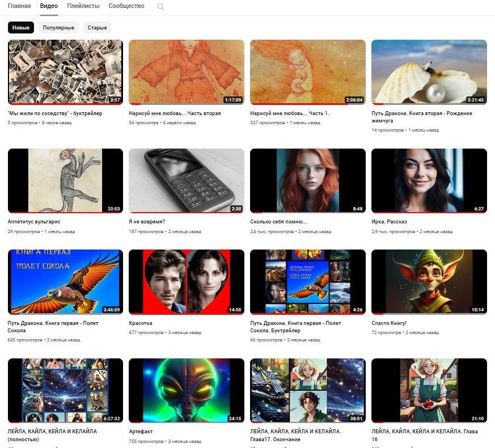
Task: Click text '187 просмотров • 2 месяца назад'
Action: (x=165, y=231)
